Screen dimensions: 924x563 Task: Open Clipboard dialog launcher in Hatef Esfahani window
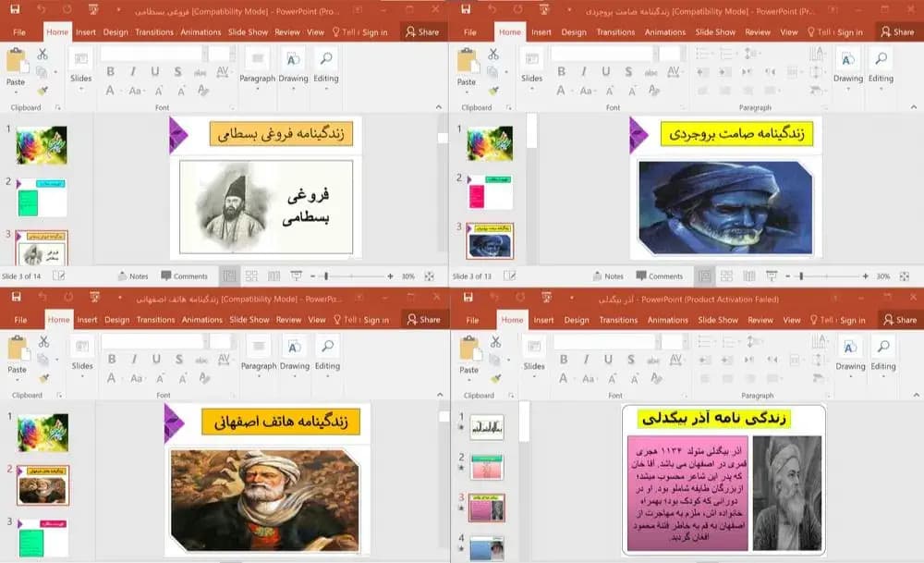(x=59, y=395)
